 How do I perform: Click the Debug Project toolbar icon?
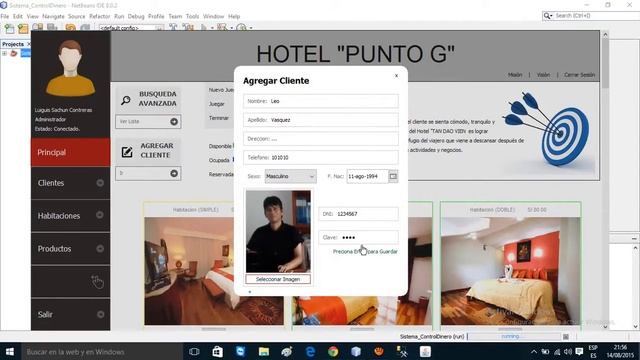(x=222, y=28)
